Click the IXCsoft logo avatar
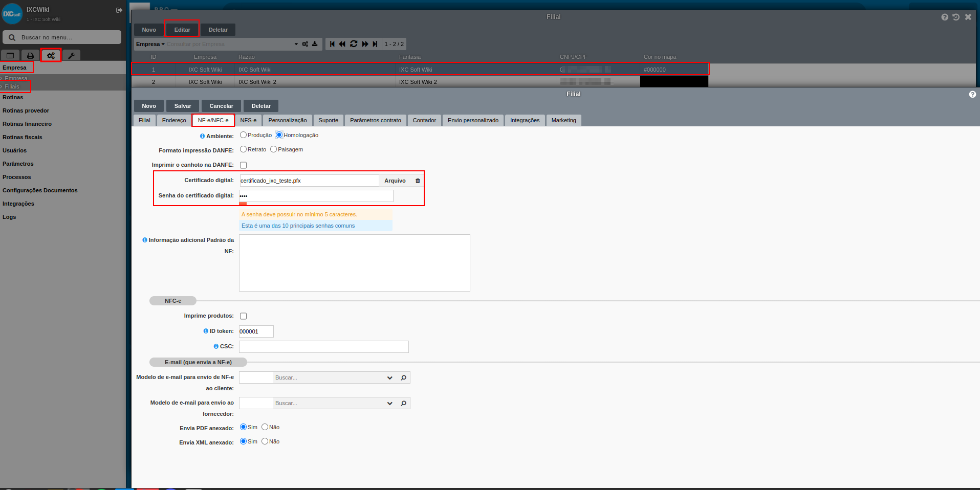980x490 pixels. click(x=12, y=14)
